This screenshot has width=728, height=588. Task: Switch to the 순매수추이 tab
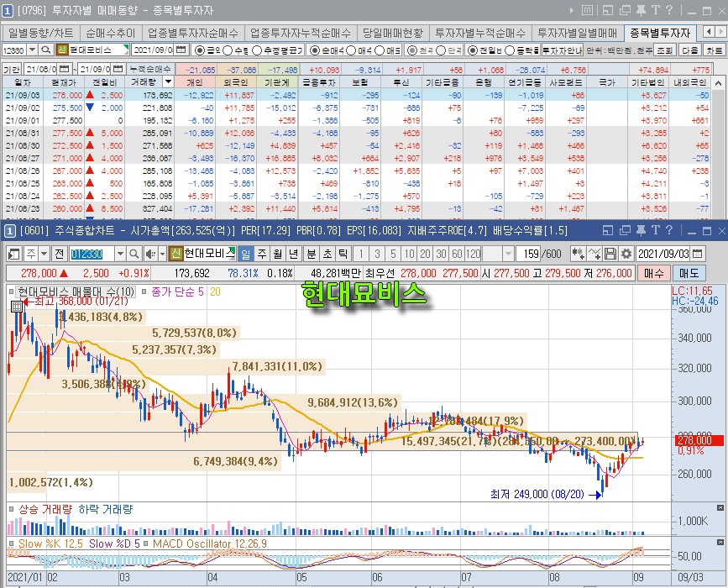click(111, 33)
